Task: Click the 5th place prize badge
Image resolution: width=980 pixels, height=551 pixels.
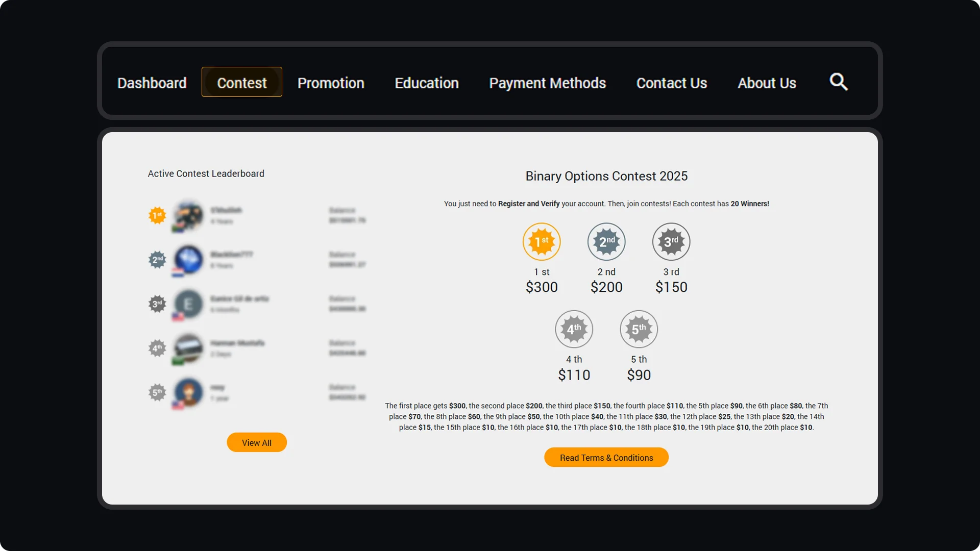Action: tap(639, 330)
